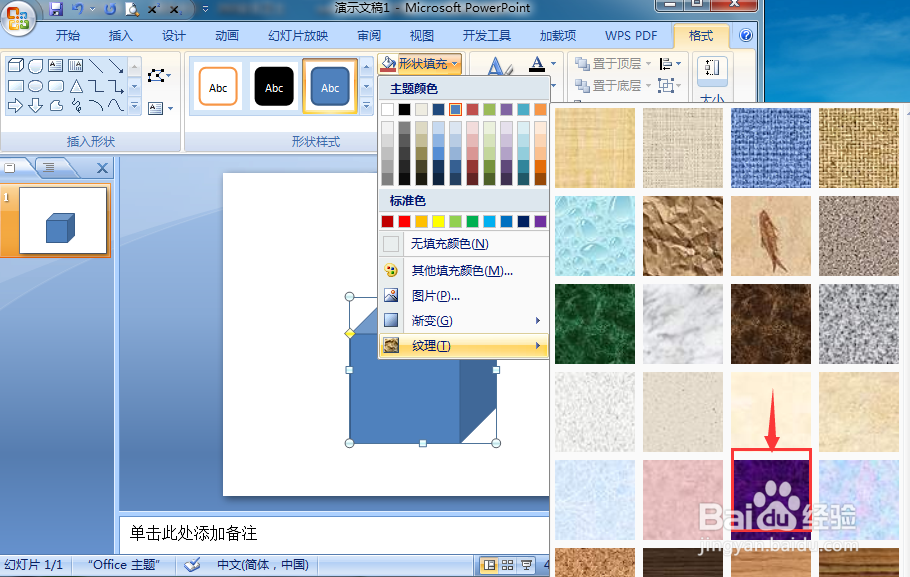910x577 pixels.
Task: Click the Office button logo
Action: [x=18, y=18]
